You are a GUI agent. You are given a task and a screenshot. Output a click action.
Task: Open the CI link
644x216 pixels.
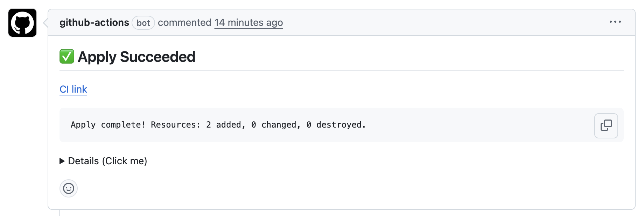pyautogui.click(x=73, y=89)
